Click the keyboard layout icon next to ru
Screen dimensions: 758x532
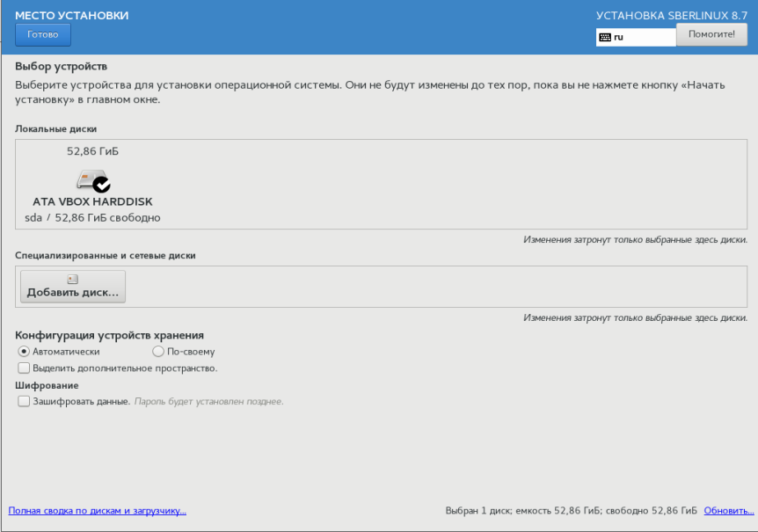(x=604, y=37)
